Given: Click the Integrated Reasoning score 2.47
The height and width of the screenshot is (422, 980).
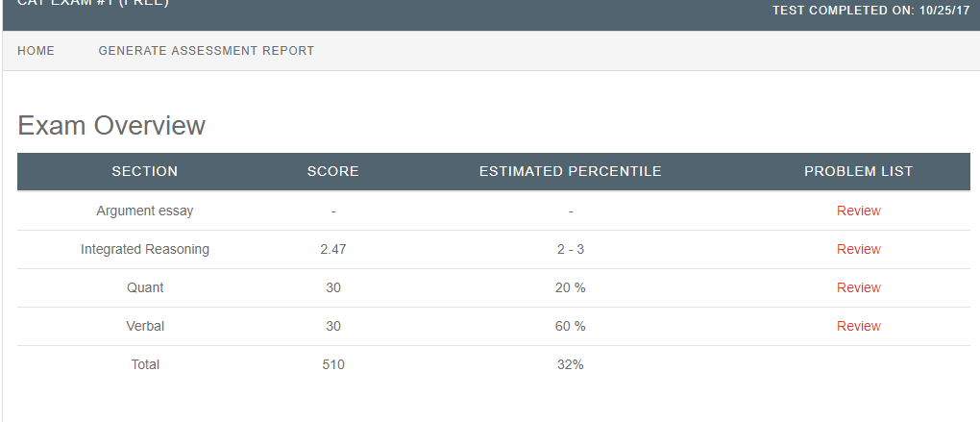Looking at the screenshot, I should tap(332, 249).
